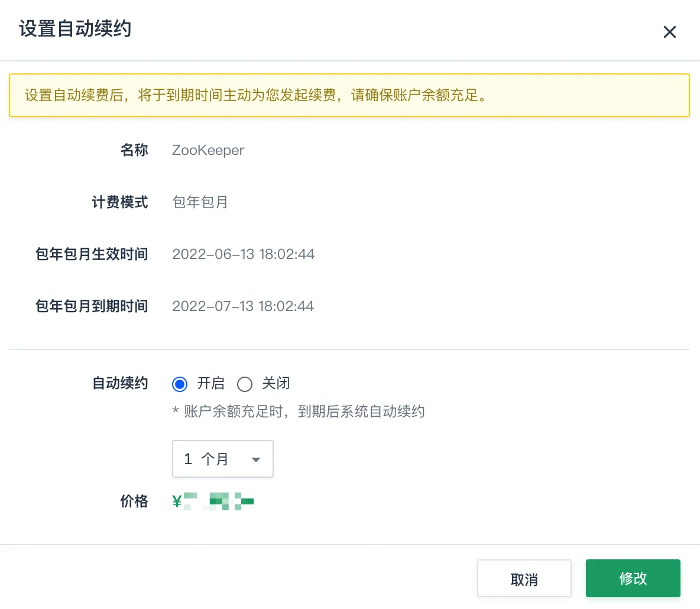Click the green 修改 button
700x609 pixels.
pos(633,578)
